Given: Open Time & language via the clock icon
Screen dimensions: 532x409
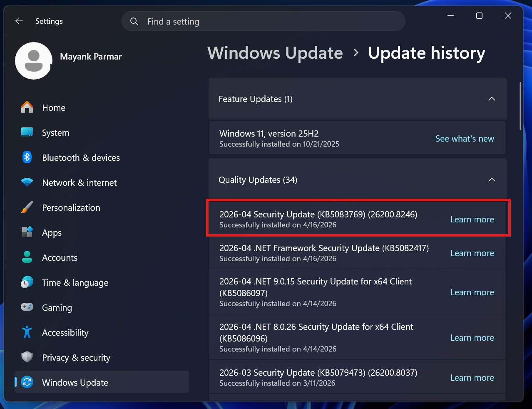Looking at the screenshot, I should tap(27, 282).
